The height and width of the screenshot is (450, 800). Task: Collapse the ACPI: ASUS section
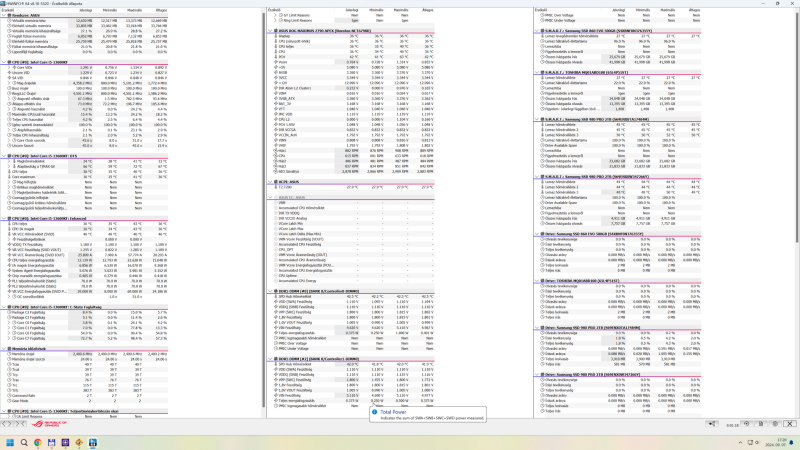pyautogui.click(x=270, y=182)
